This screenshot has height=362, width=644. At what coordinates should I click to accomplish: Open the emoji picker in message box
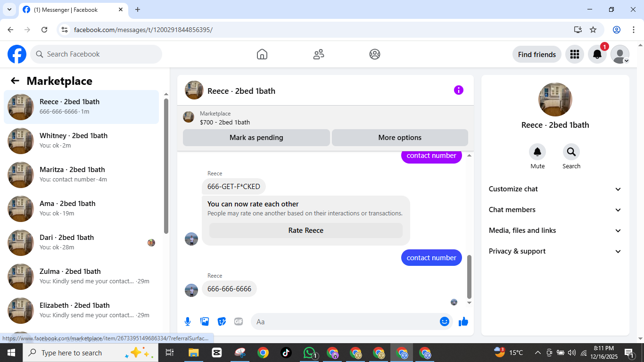coord(445,321)
